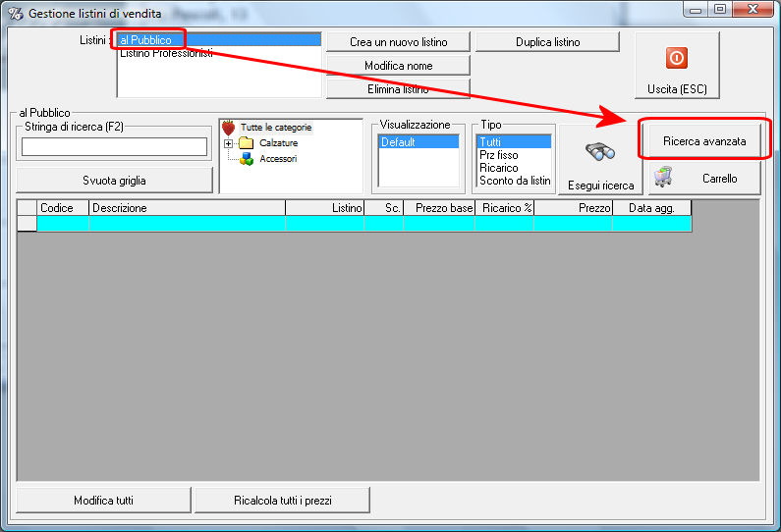Minimize the Gestione listini window
Viewport: 781px width, 532px height.
click(x=696, y=9)
